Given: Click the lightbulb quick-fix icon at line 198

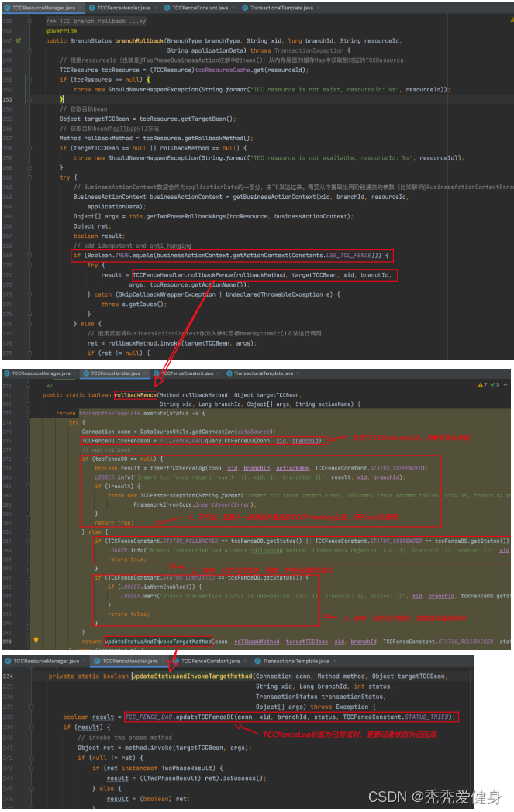Looking at the screenshot, I should click(x=36, y=641).
